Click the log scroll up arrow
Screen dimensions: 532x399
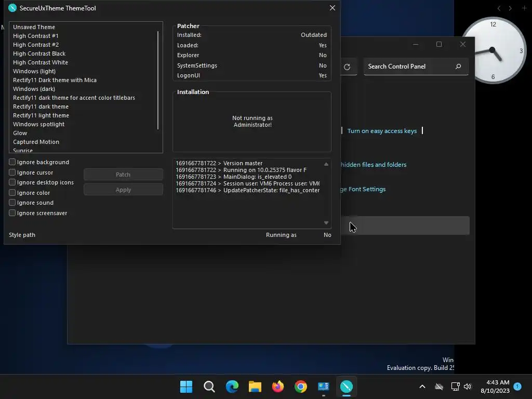326,164
